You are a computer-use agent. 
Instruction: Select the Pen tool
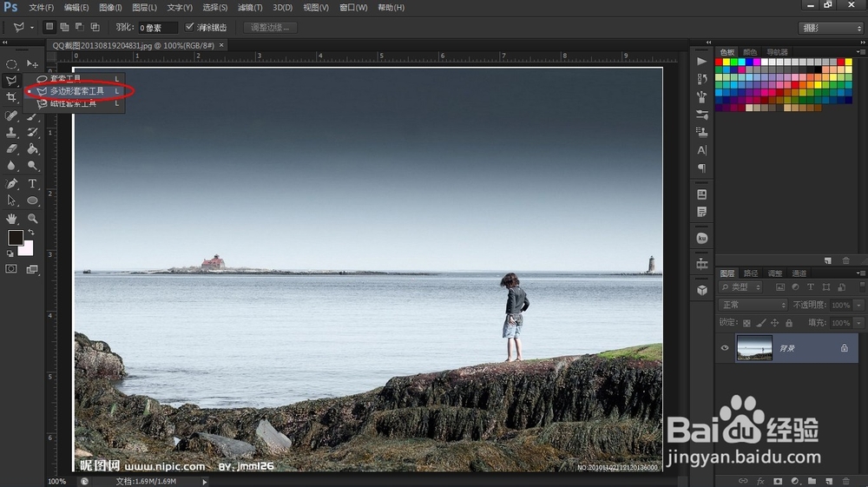pos(11,183)
